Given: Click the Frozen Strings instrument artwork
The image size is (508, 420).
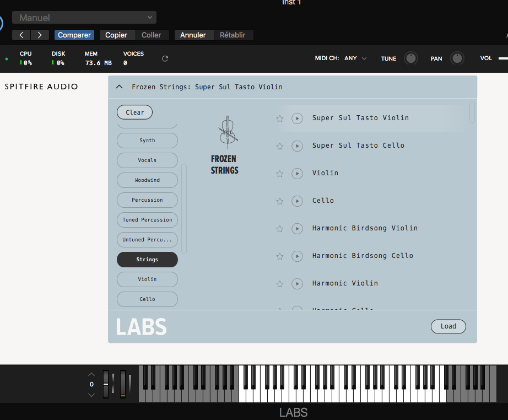Looking at the screenshot, I should pyautogui.click(x=226, y=132).
